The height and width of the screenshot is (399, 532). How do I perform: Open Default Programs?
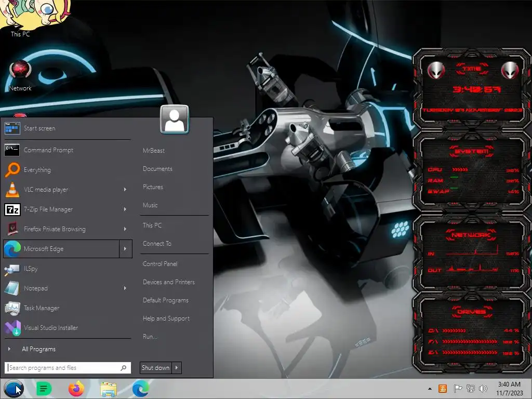coord(166,300)
